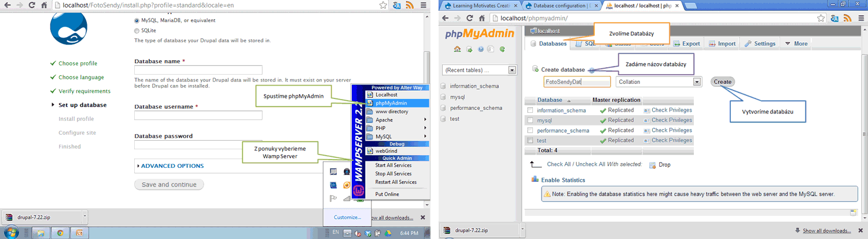Open Chrome from Windows taskbar

[x=59, y=233]
